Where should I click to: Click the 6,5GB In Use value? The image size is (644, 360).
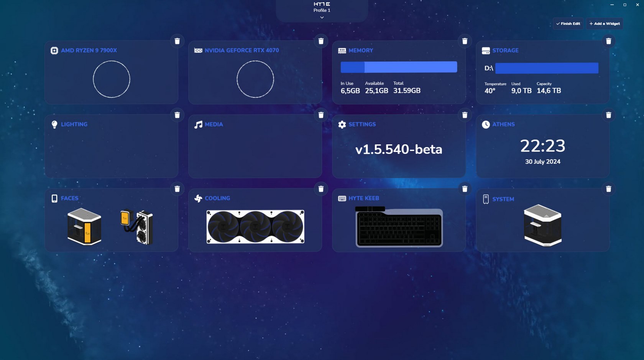point(350,91)
